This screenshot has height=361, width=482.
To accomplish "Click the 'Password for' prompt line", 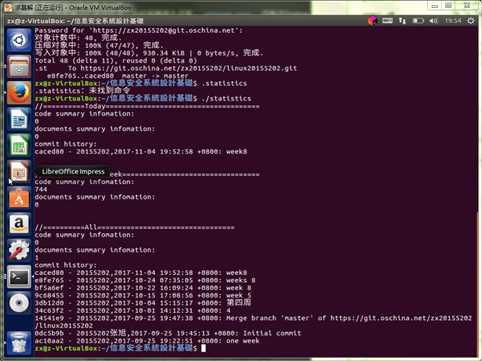I will tap(139, 30).
